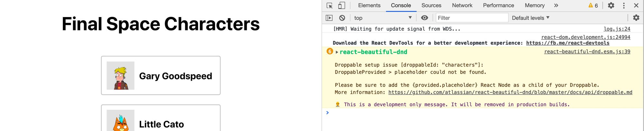Activate the inspect element picker icon
This screenshot has width=644, height=131.
[329, 5]
